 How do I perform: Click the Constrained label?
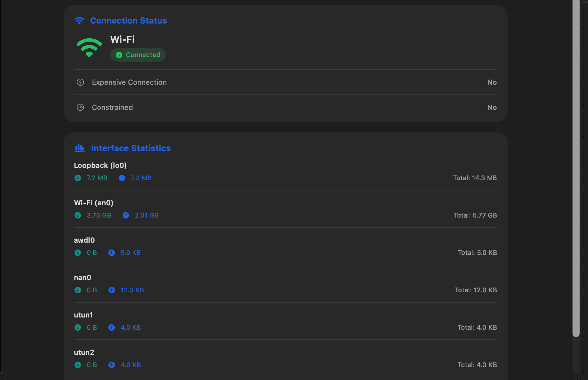coord(112,107)
